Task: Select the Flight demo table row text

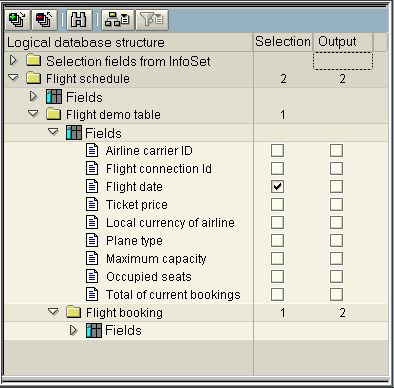Action: [x=113, y=115]
